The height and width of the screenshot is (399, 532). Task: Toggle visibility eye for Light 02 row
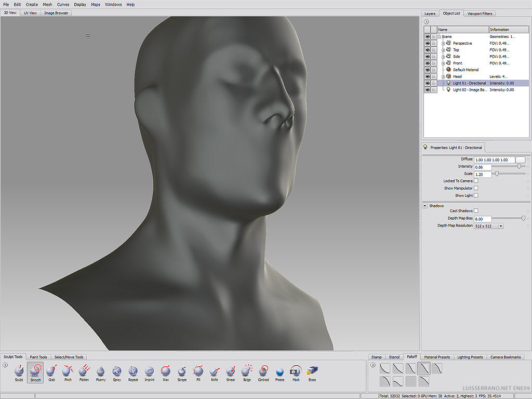click(x=428, y=90)
